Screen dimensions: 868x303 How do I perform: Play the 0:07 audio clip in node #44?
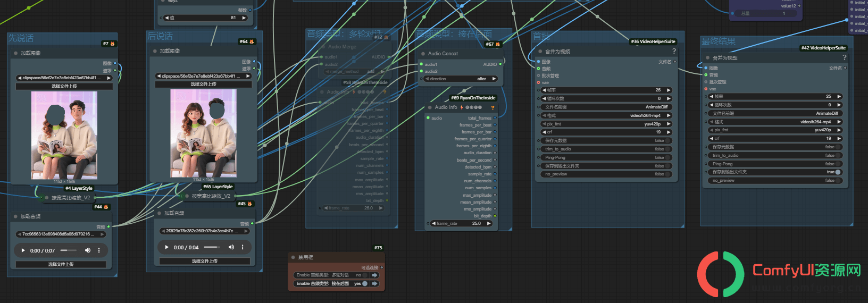pos(23,250)
